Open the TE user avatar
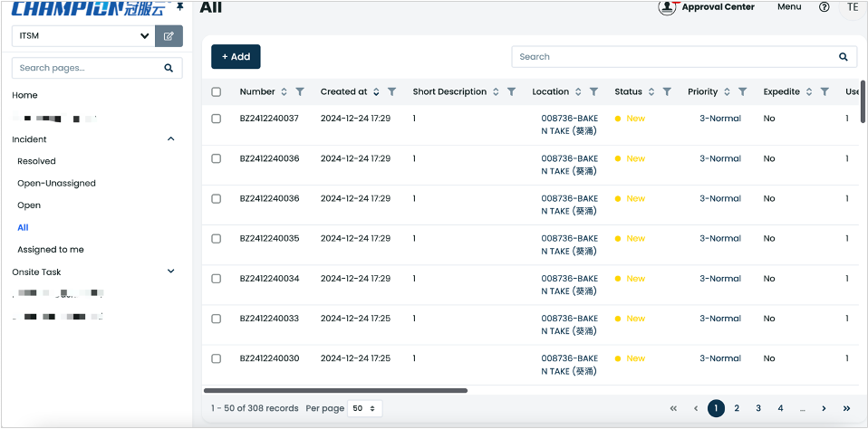 (854, 7)
